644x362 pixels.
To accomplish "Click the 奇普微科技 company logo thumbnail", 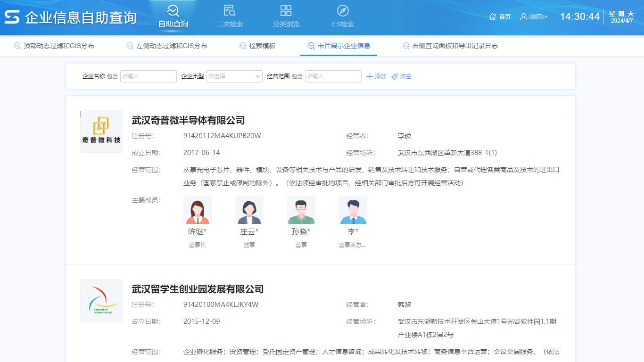I will point(101,132).
